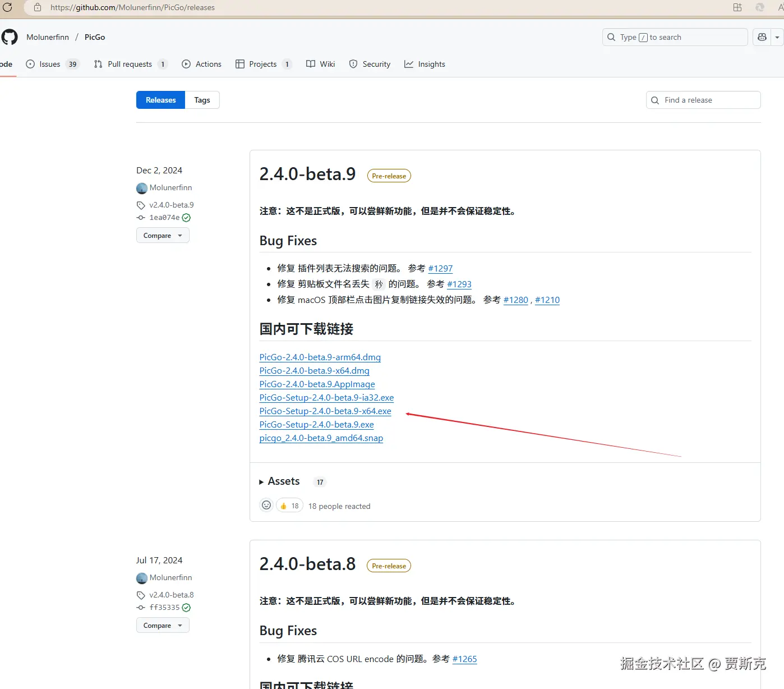Click the Pre-release badge on beta.8
This screenshot has height=689, width=784.
pos(389,566)
